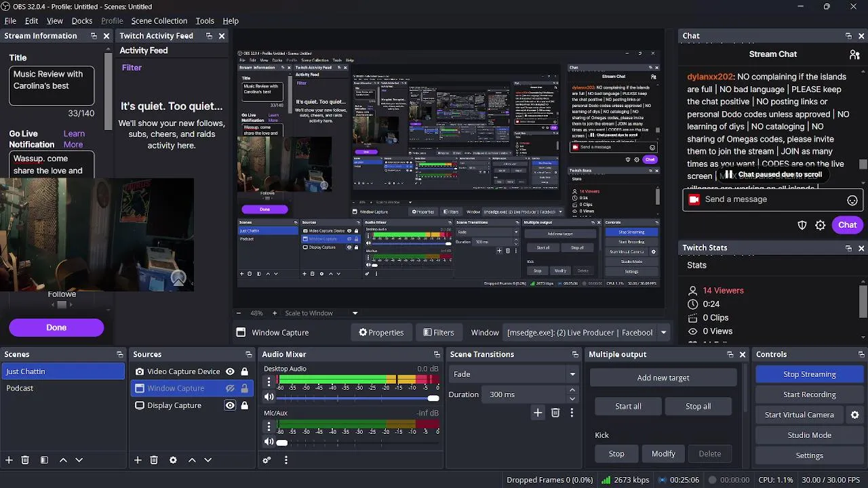The image size is (868, 488).
Task: Toggle the Window Capture lock
Action: 245,388
